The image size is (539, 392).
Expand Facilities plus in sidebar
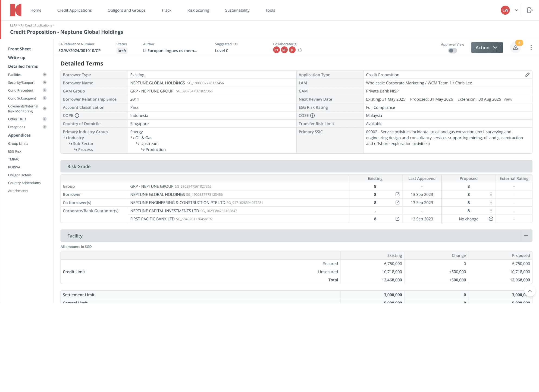click(x=45, y=75)
